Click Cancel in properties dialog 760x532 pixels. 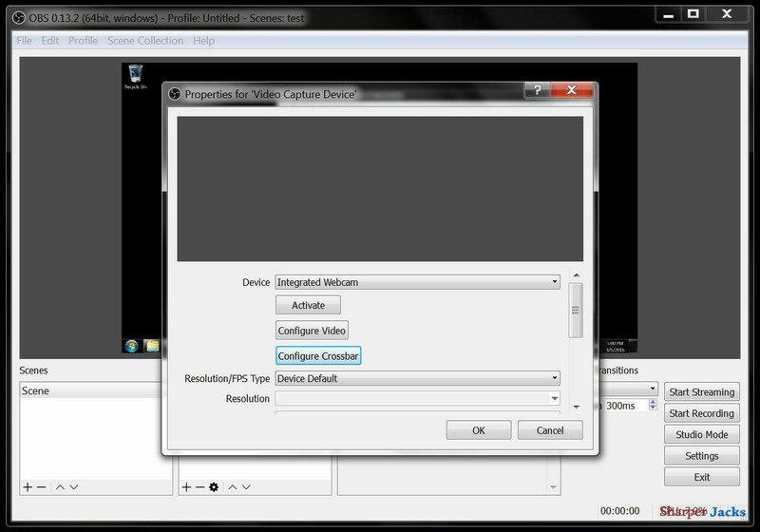click(x=550, y=430)
